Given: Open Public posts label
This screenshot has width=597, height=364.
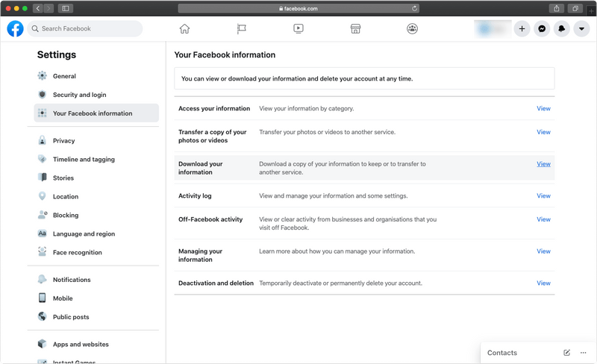Looking at the screenshot, I should pos(71,317).
